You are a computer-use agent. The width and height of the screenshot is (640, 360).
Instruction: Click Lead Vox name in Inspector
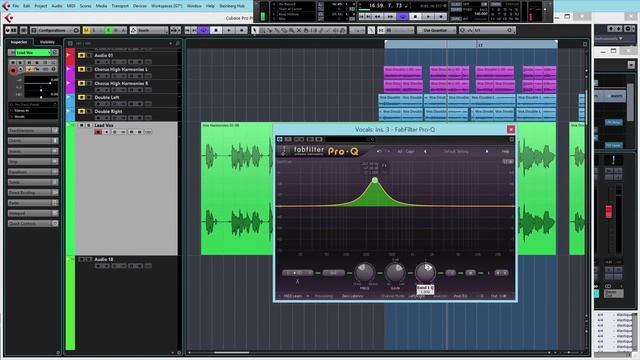pos(33,53)
